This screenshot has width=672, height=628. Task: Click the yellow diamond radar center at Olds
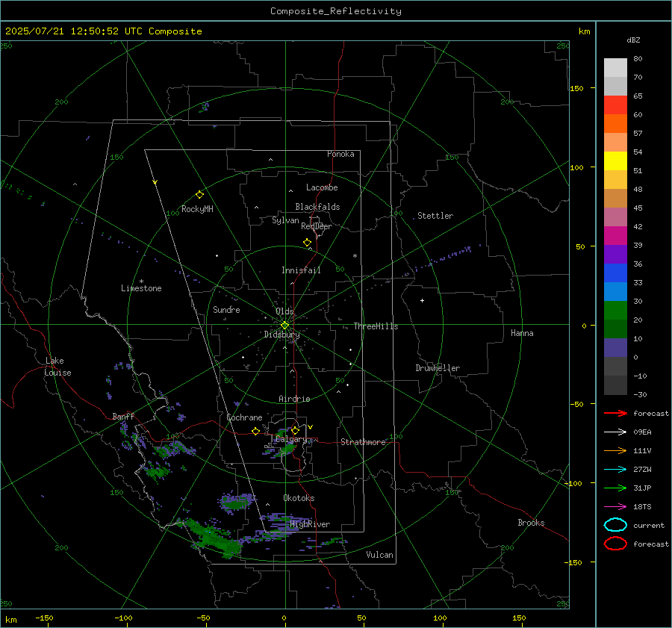click(x=284, y=326)
